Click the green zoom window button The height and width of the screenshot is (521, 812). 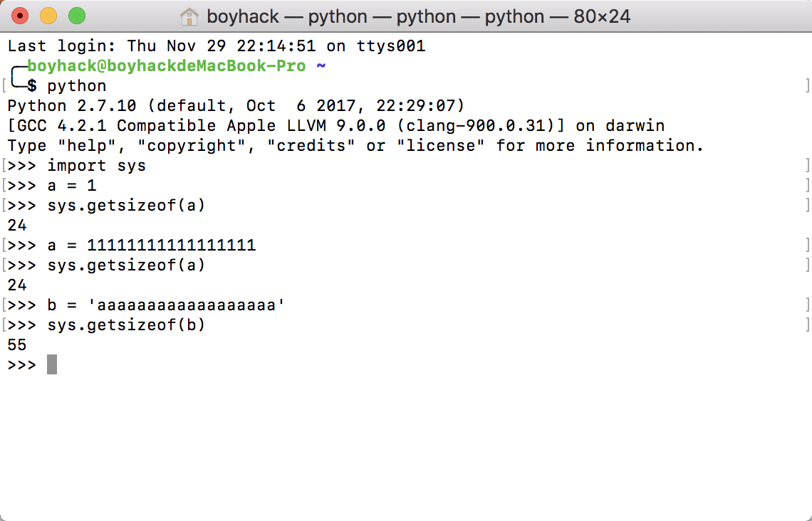77,16
